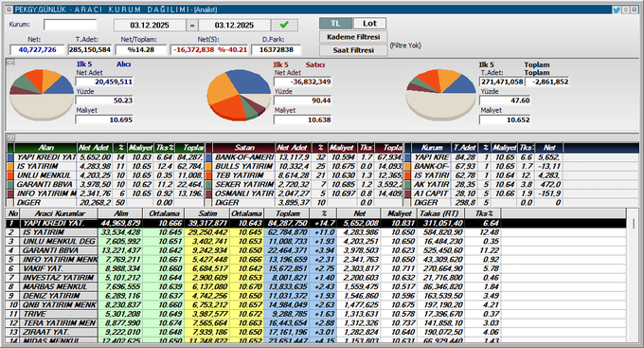The width and height of the screenshot is (644, 348).
Task: Select the MARBAS MENKUL row
Action: click(315, 286)
